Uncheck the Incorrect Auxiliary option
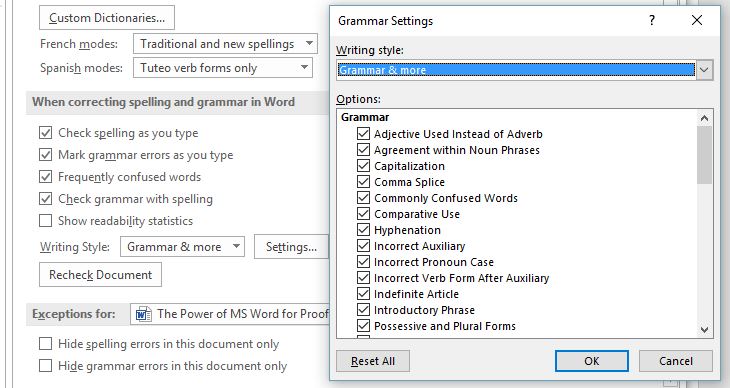This screenshot has width=730, height=388. (x=363, y=246)
